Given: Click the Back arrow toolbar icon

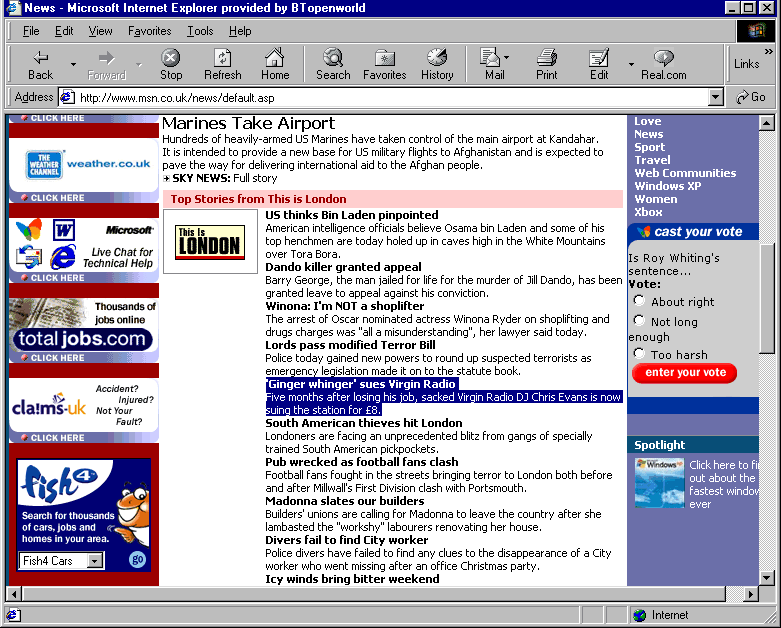Looking at the screenshot, I should click(40, 58).
